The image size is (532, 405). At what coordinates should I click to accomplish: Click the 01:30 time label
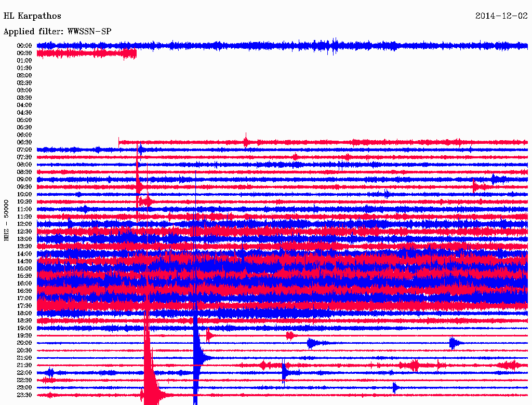tap(24, 68)
